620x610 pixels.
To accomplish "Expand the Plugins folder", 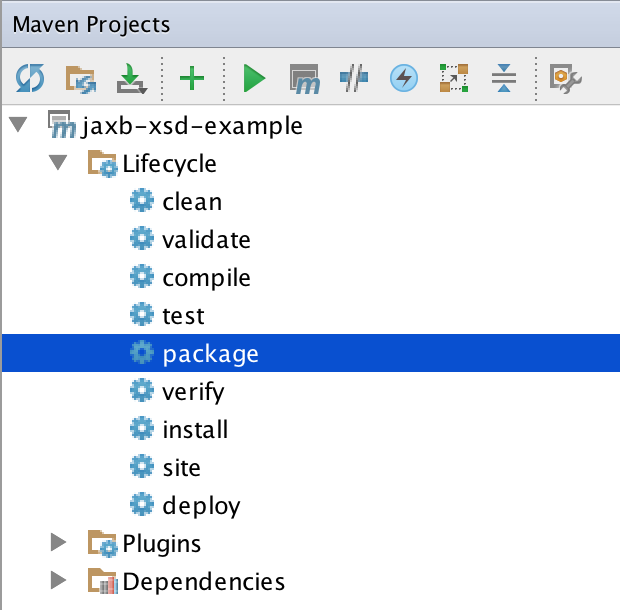I will tap(58, 542).
